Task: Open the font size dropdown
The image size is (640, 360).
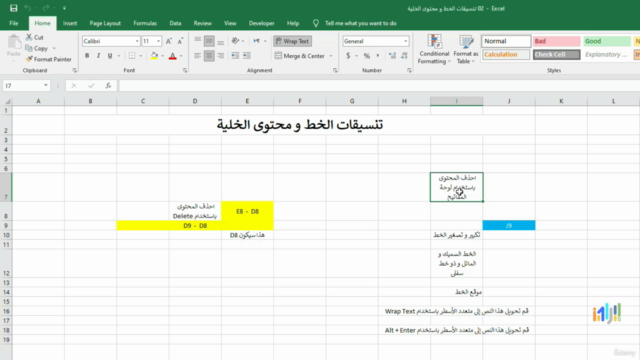Action: pyautogui.click(x=158, y=41)
